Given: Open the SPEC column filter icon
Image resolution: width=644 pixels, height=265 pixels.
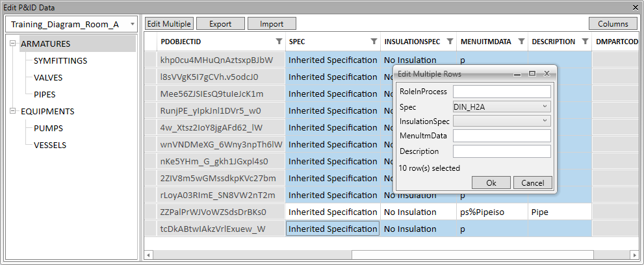Looking at the screenshot, I should point(374,42).
